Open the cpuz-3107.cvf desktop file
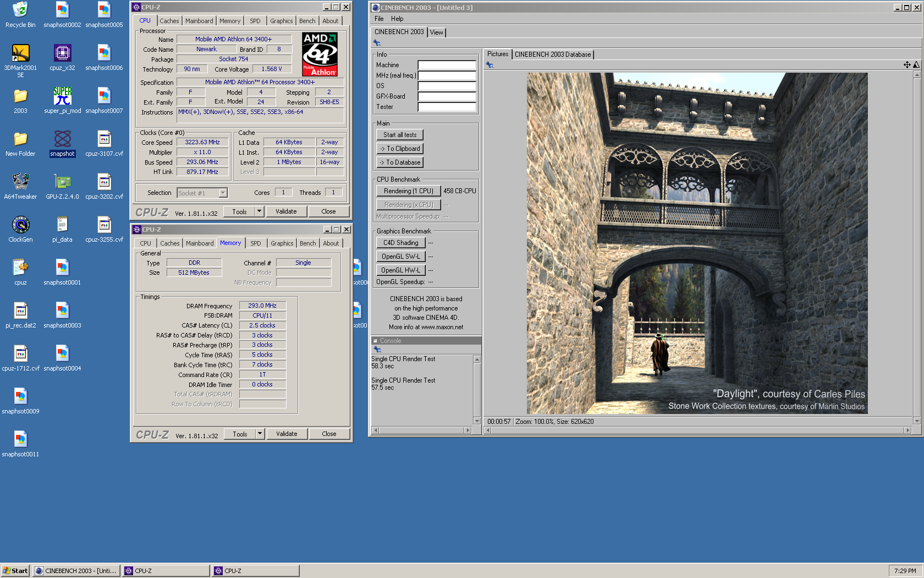924x578 pixels. (104, 144)
